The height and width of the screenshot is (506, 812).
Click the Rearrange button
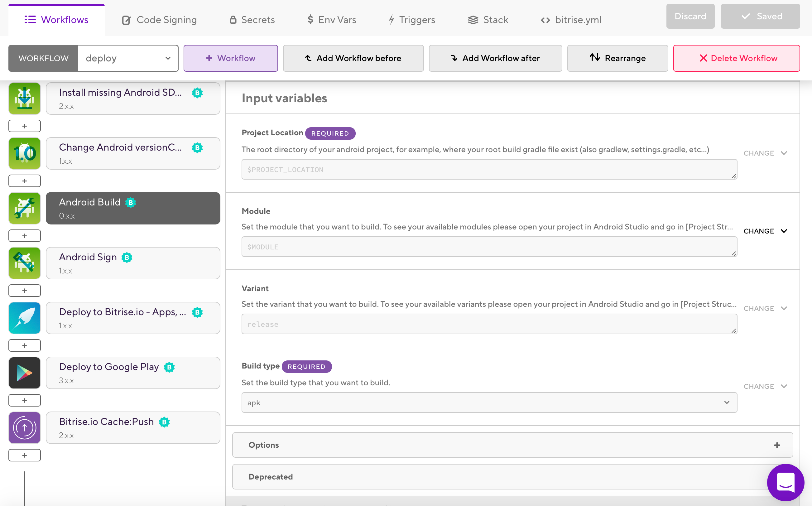[617, 58]
